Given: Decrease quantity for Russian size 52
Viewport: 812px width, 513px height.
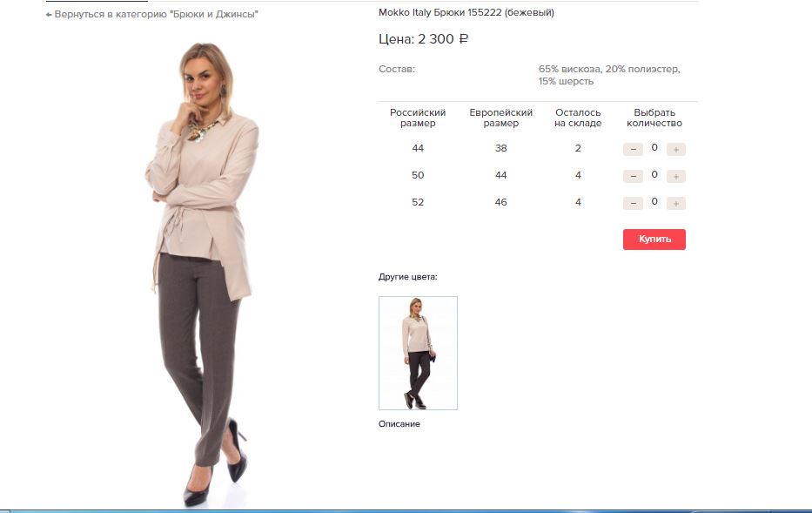Looking at the screenshot, I should (x=633, y=203).
